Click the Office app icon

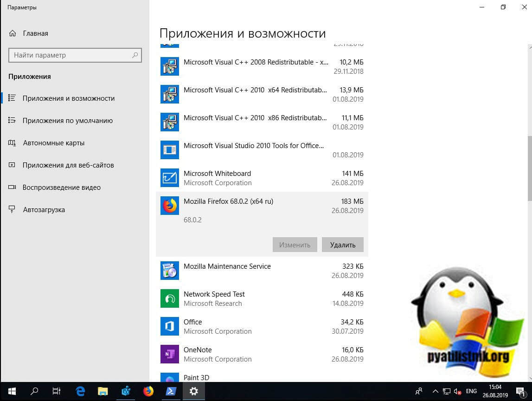point(170,326)
